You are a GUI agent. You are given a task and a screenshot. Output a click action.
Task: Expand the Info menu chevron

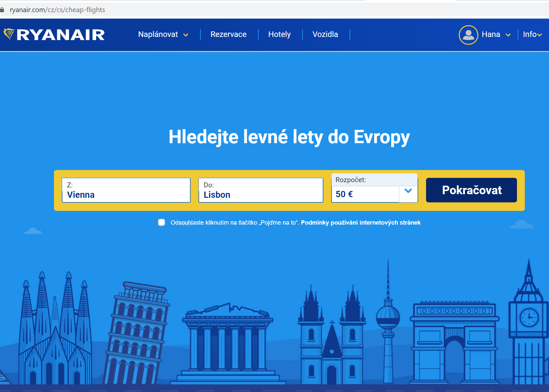tap(540, 35)
